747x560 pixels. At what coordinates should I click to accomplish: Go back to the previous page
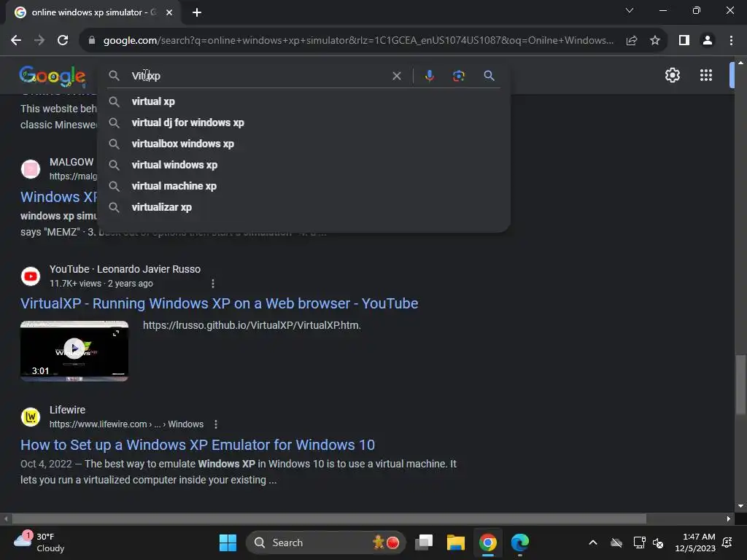pos(16,41)
